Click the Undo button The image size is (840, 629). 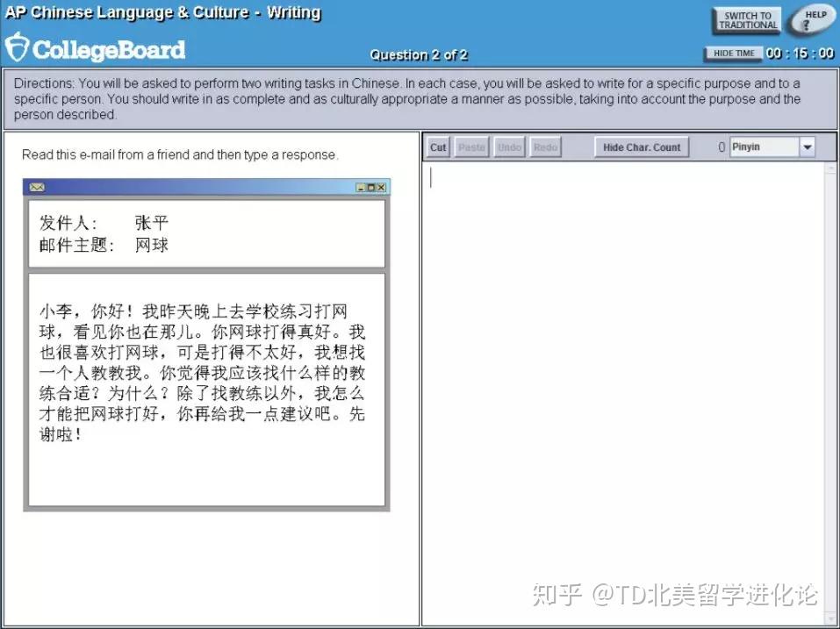pyautogui.click(x=508, y=147)
